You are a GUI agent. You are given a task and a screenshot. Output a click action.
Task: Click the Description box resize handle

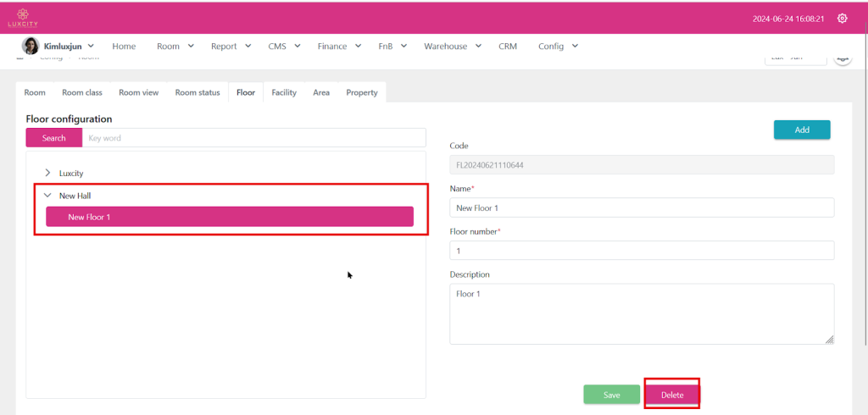(x=829, y=339)
